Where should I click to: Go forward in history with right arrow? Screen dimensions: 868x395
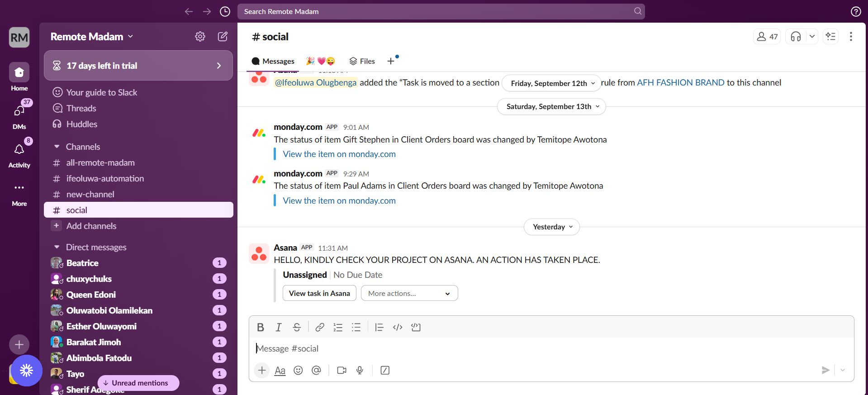coord(207,11)
